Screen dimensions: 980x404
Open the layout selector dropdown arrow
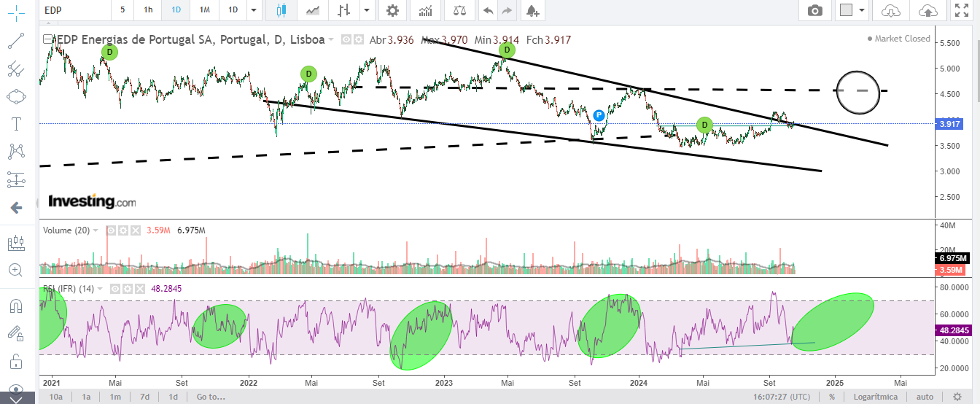(863, 10)
